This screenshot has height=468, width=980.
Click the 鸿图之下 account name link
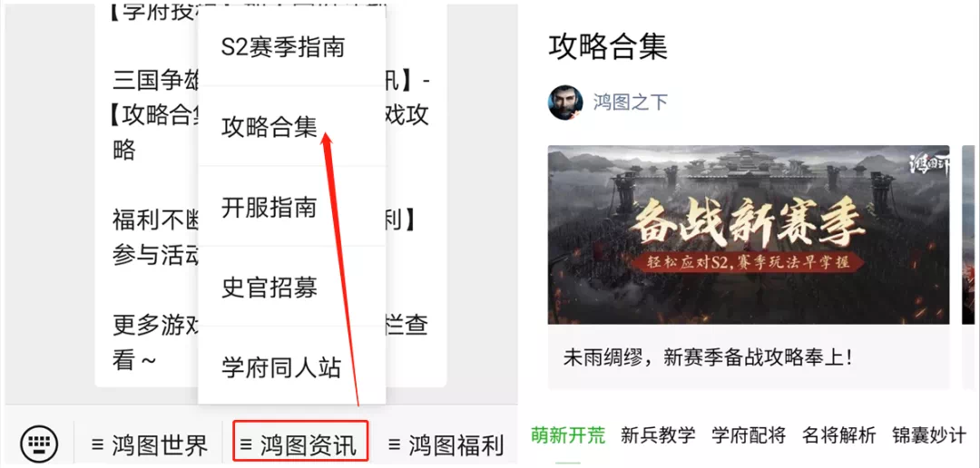631,102
